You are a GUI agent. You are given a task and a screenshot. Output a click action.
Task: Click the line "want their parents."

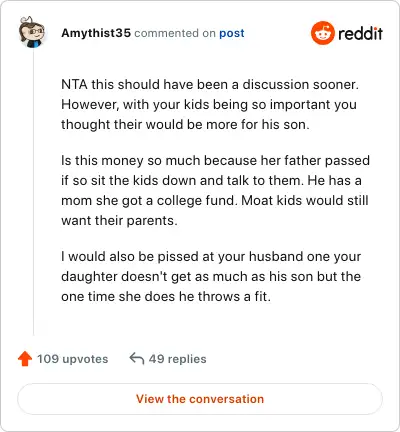[119, 221]
